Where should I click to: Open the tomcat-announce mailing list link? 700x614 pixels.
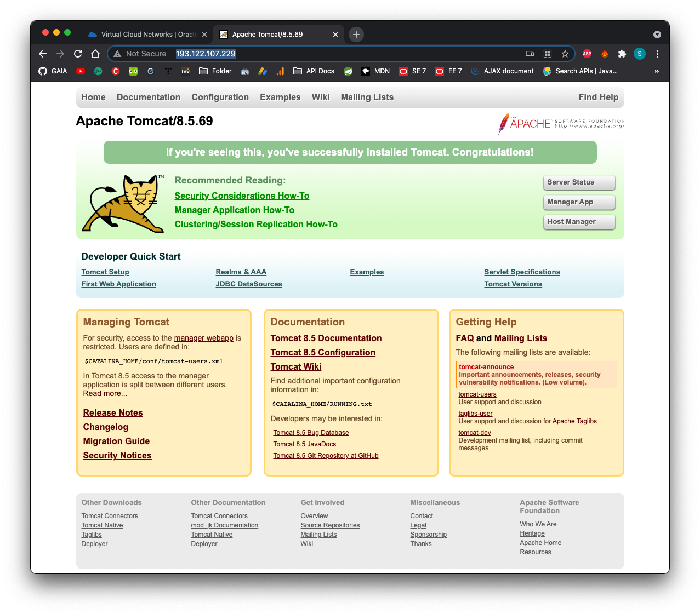tap(486, 367)
